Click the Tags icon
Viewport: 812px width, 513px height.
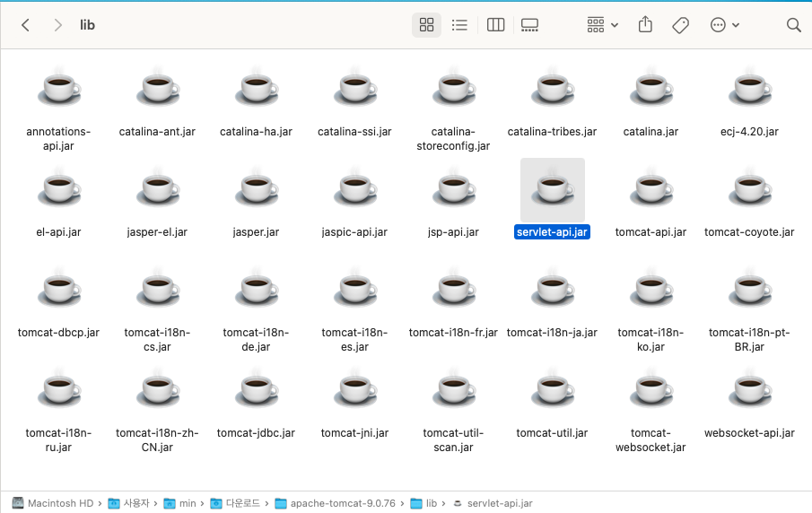click(x=680, y=25)
